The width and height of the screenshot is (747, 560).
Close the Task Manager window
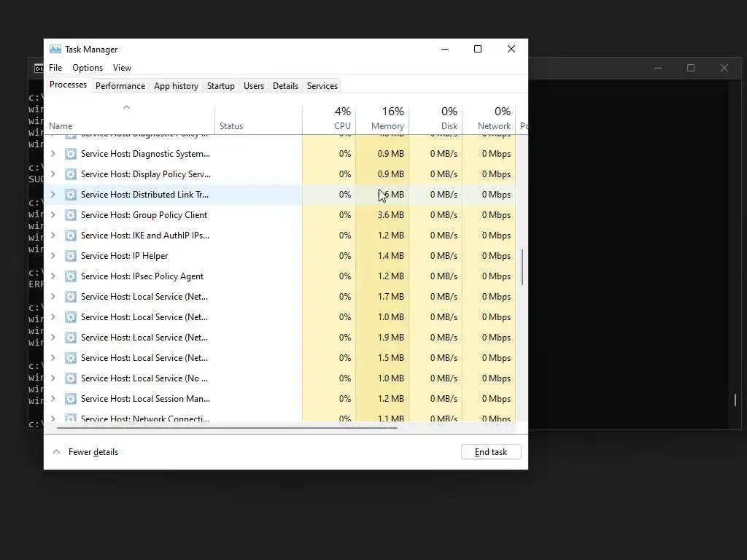[x=511, y=49]
